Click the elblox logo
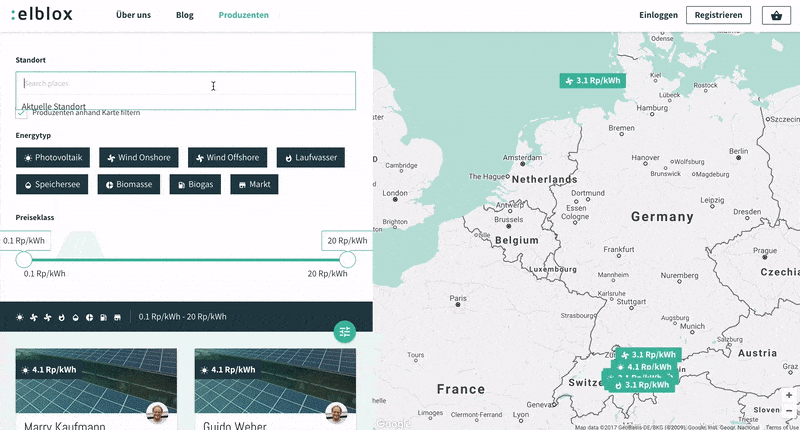800x430 pixels. pos(42,14)
